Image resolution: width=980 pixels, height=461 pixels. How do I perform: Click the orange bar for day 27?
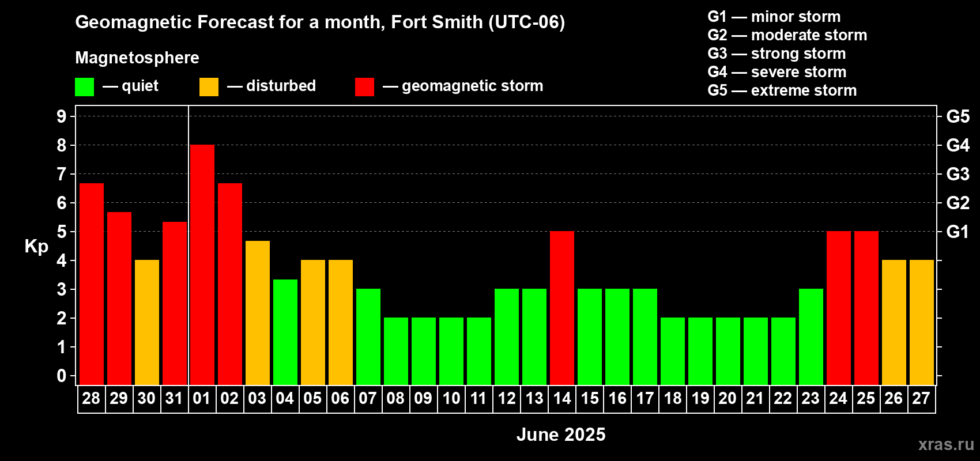point(922,323)
